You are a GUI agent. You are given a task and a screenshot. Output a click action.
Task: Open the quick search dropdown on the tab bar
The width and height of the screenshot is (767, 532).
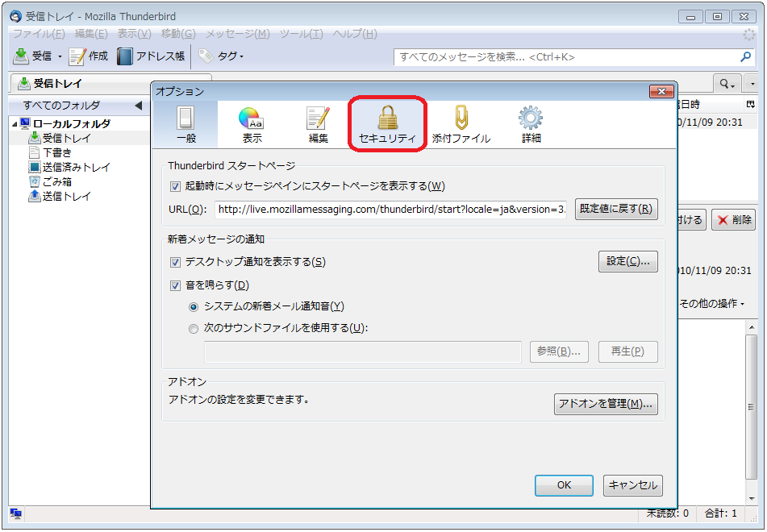727,84
